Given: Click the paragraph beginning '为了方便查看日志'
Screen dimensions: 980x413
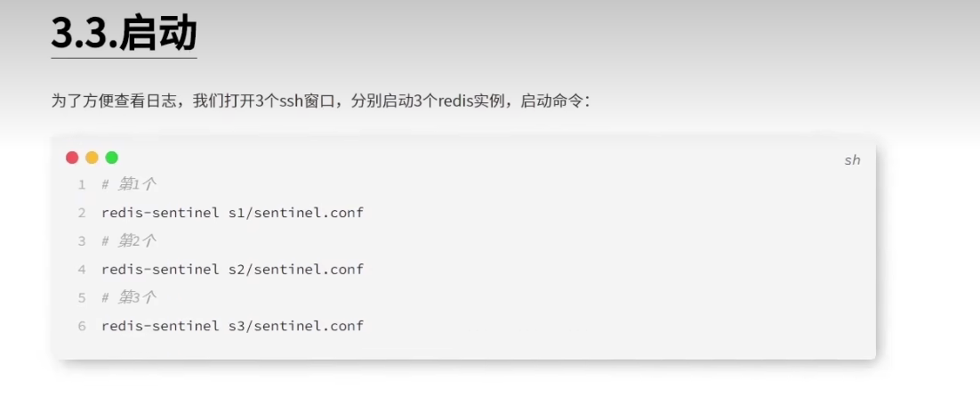Looking at the screenshot, I should (321, 101).
